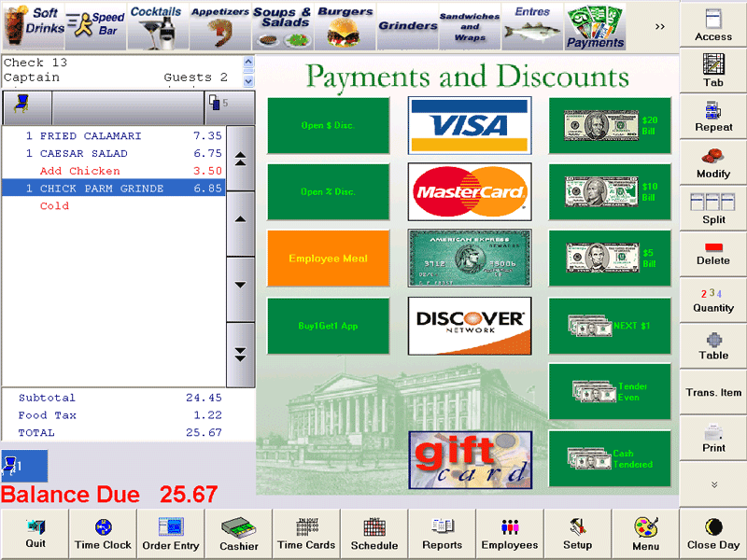747x560 pixels.
Task: Switch to the Appetizers tab
Action: (219, 25)
